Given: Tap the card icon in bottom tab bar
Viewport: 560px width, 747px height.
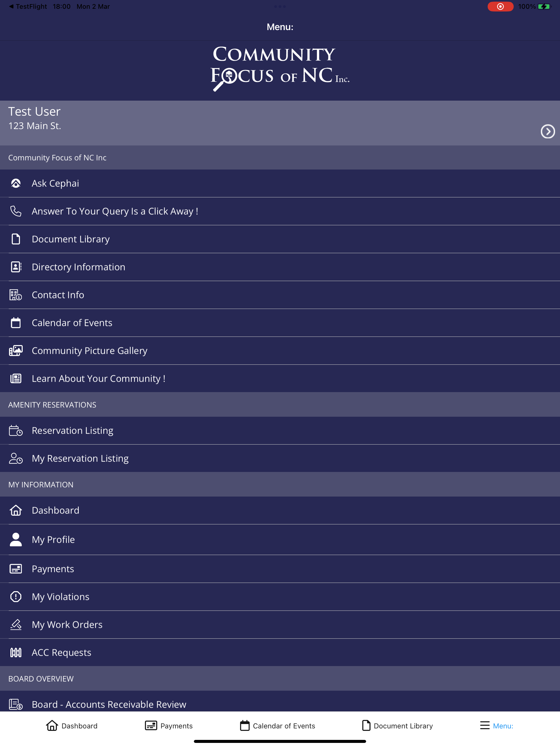Looking at the screenshot, I should (151, 725).
